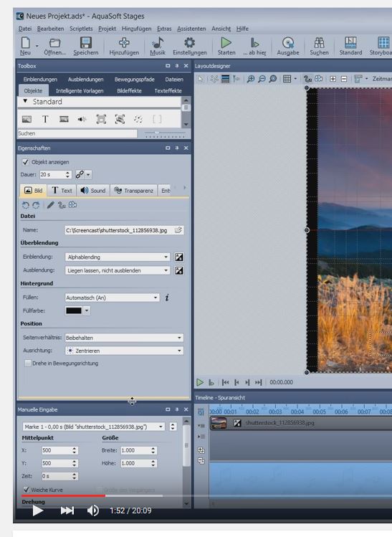The image size is (392, 537).
Task: Open Ausrichtung 'Zentrieren' dropdown
Action: pos(124,351)
